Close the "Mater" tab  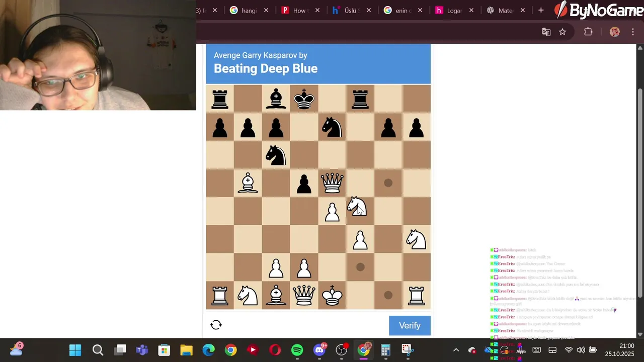[523, 10]
